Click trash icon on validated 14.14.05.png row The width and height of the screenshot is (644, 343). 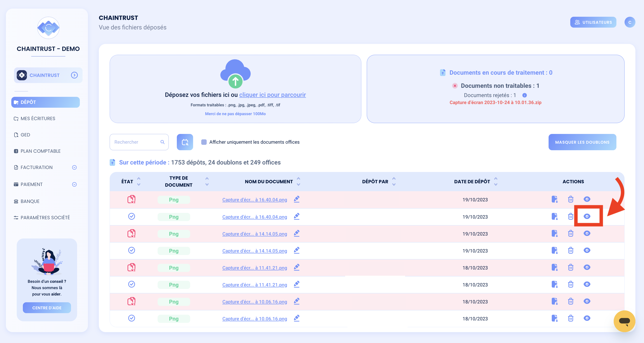(x=571, y=250)
